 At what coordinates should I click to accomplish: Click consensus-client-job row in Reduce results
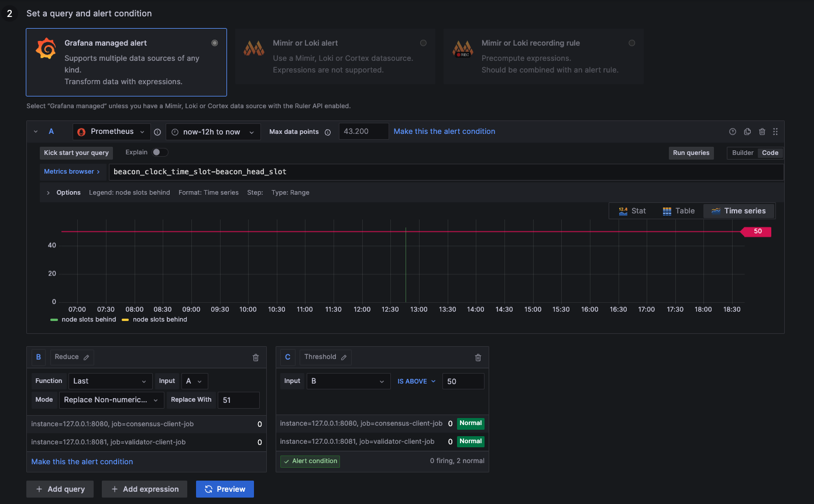[x=146, y=424]
